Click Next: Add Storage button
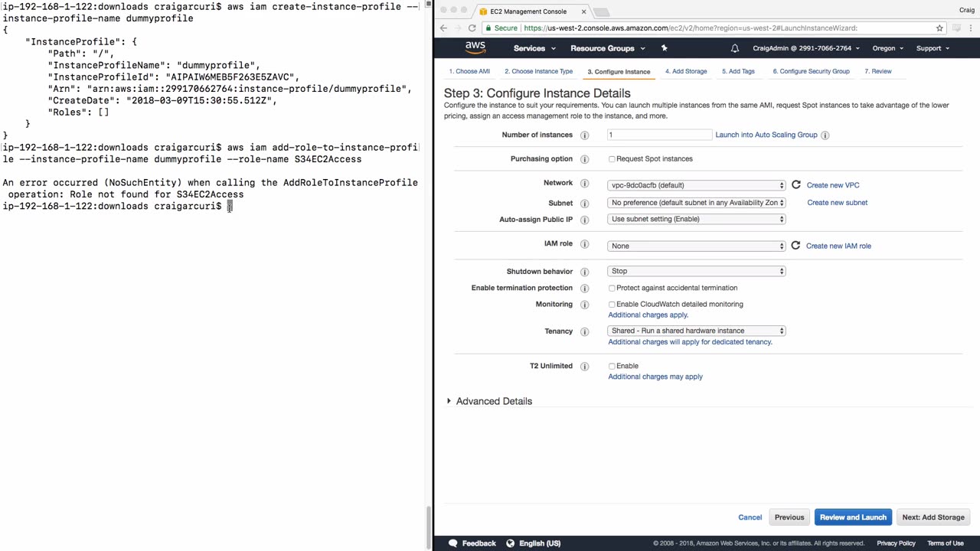Screen dimensions: 980x551 (933, 517)
